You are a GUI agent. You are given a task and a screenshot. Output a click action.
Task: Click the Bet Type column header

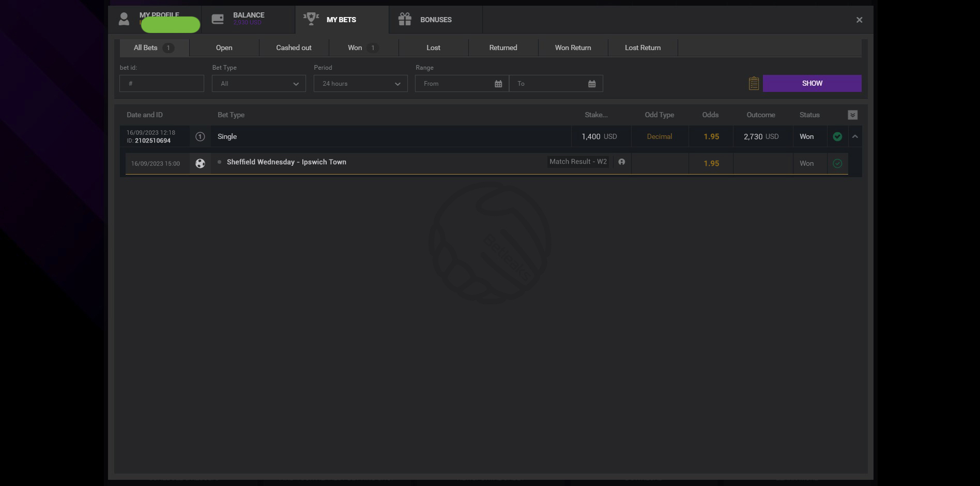[231, 115]
